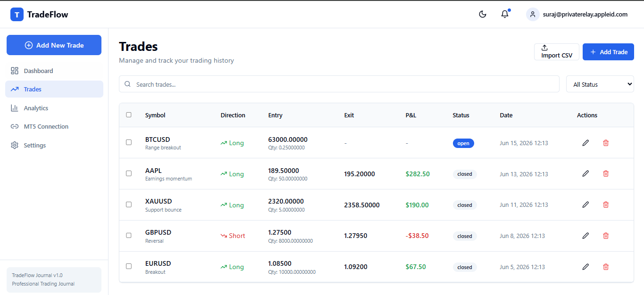Select the AAPL row checkbox
This screenshot has height=295, width=644.
(129, 173)
